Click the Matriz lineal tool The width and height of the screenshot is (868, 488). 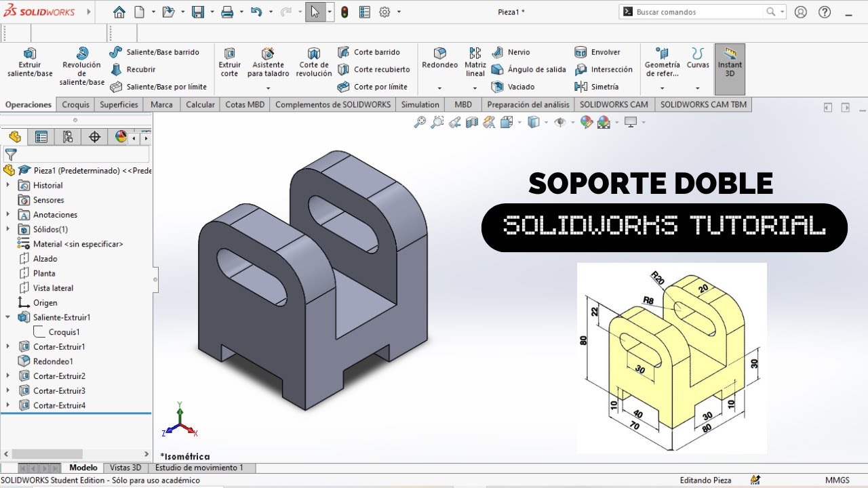tap(475, 63)
